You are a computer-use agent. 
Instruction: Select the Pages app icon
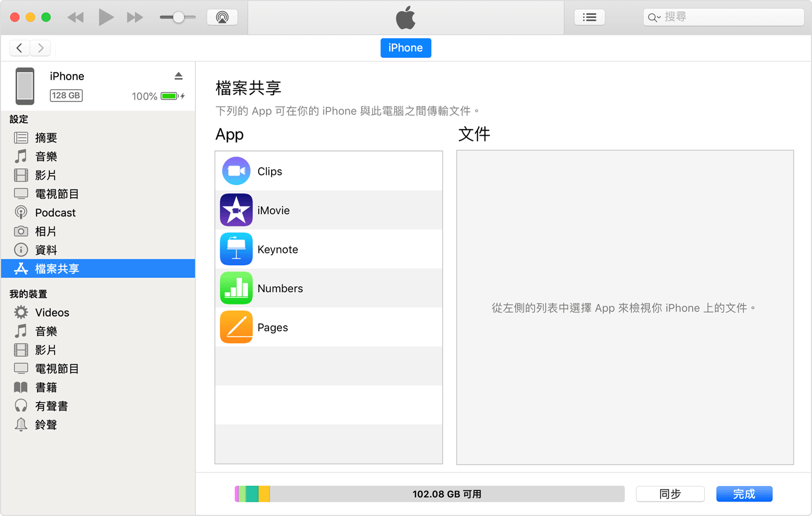click(x=236, y=327)
